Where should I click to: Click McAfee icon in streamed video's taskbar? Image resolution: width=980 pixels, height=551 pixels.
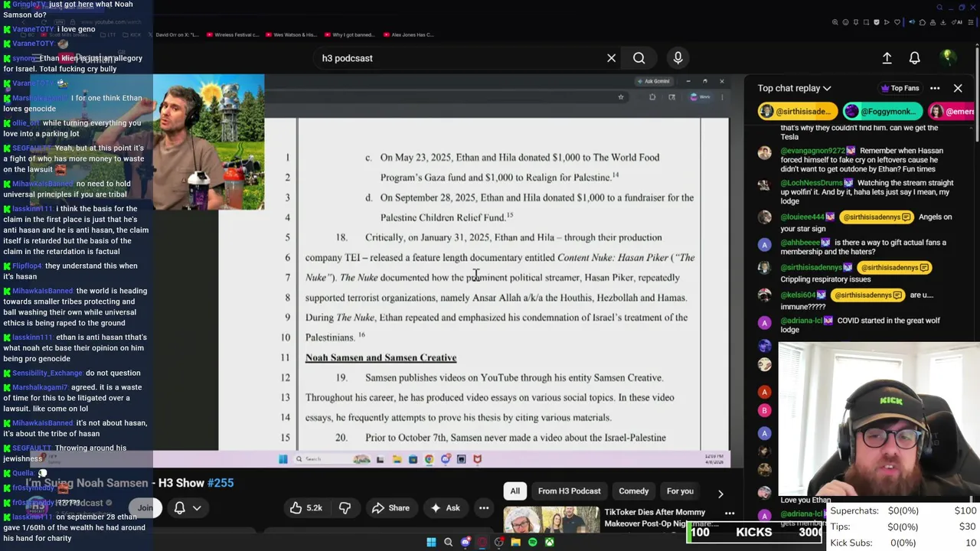477,459
